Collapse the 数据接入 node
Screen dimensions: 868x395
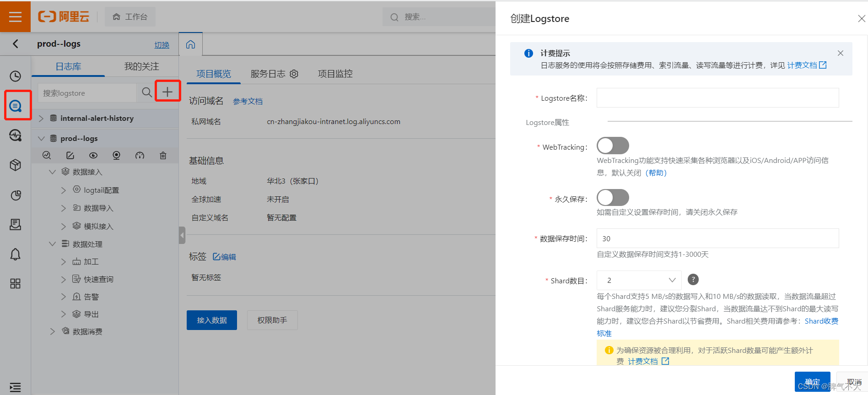(52, 172)
